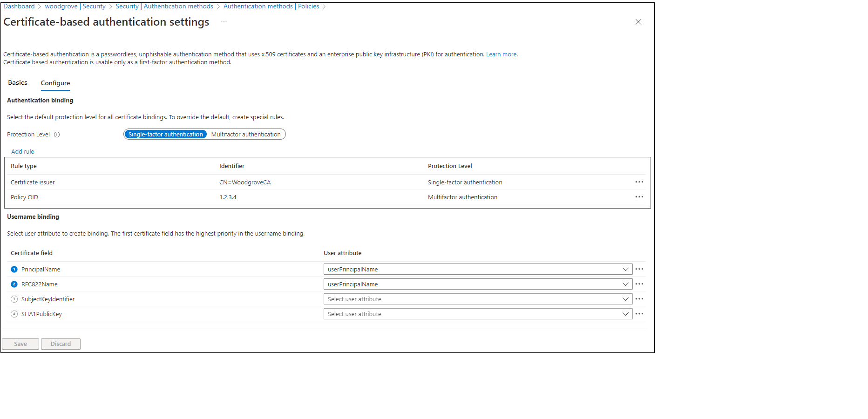868x419 pixels.
Task: Switch to the Basics tab
Action: pos(18,82)
